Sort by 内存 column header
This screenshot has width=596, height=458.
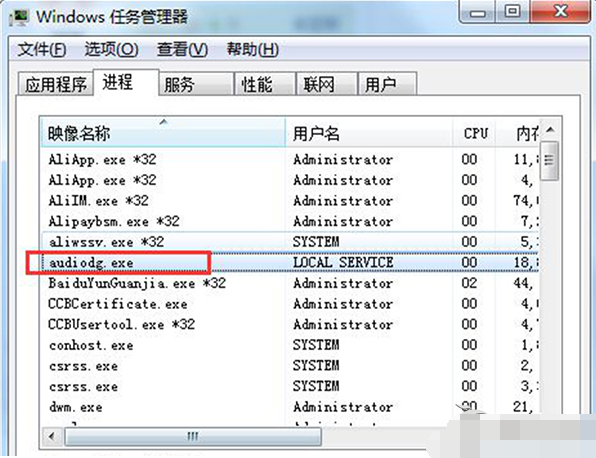pos(518,133)
